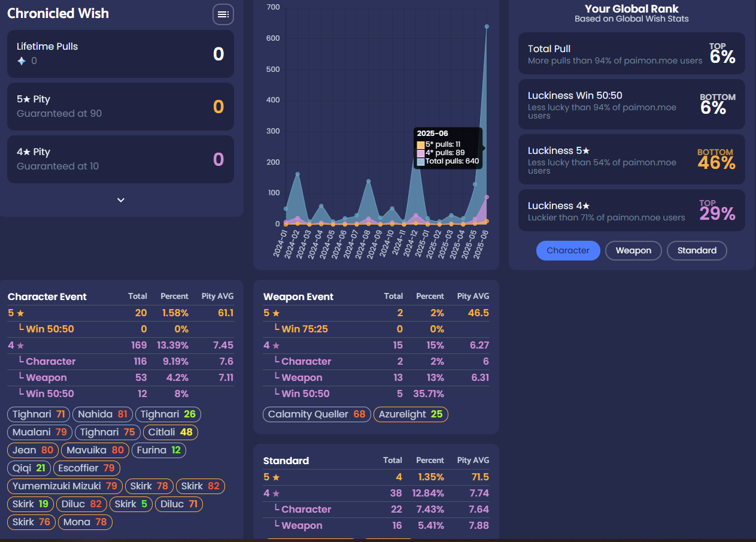
Task: Click the Diluc 82 pull chip
Action: coord(82,504)
